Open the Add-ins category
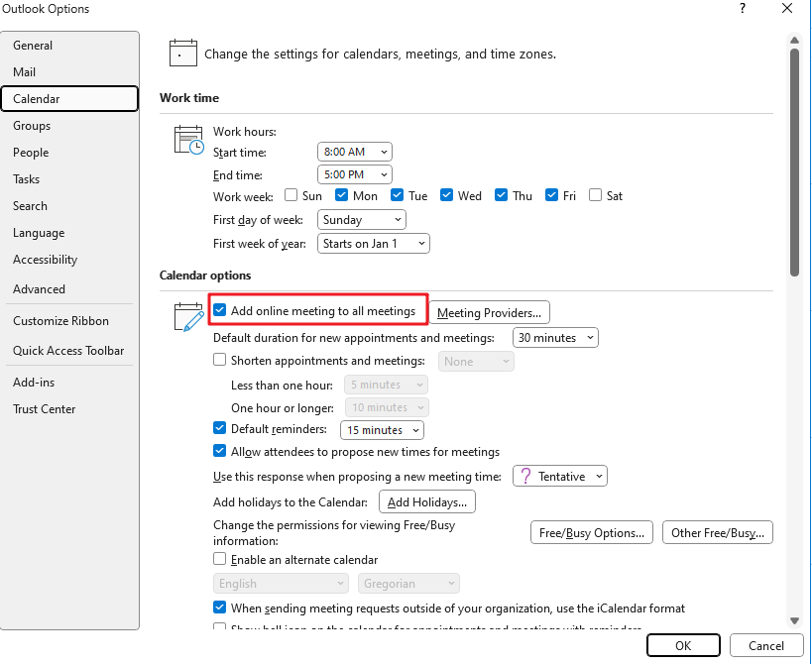 tap(69, 383)
